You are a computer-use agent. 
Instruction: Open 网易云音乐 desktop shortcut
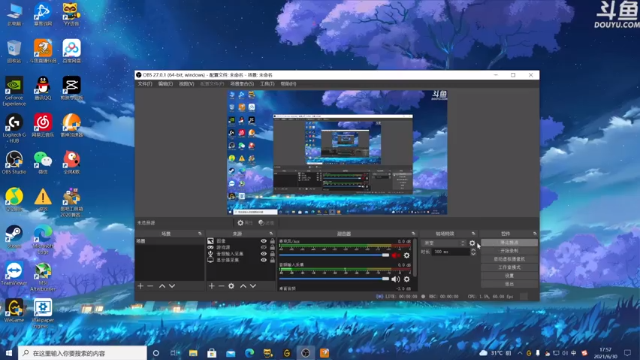point(43,125)
